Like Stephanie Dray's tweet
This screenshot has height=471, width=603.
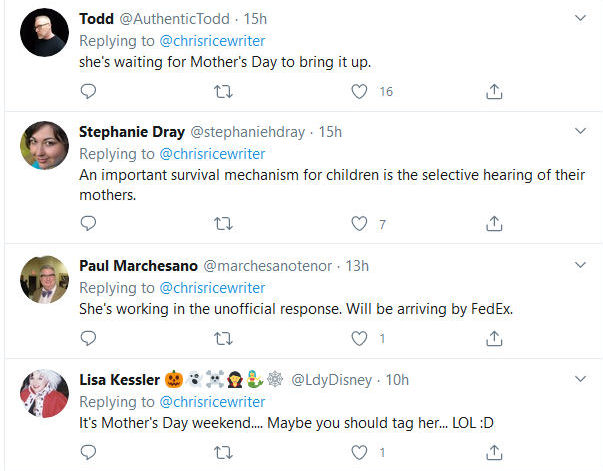(359, 224)
